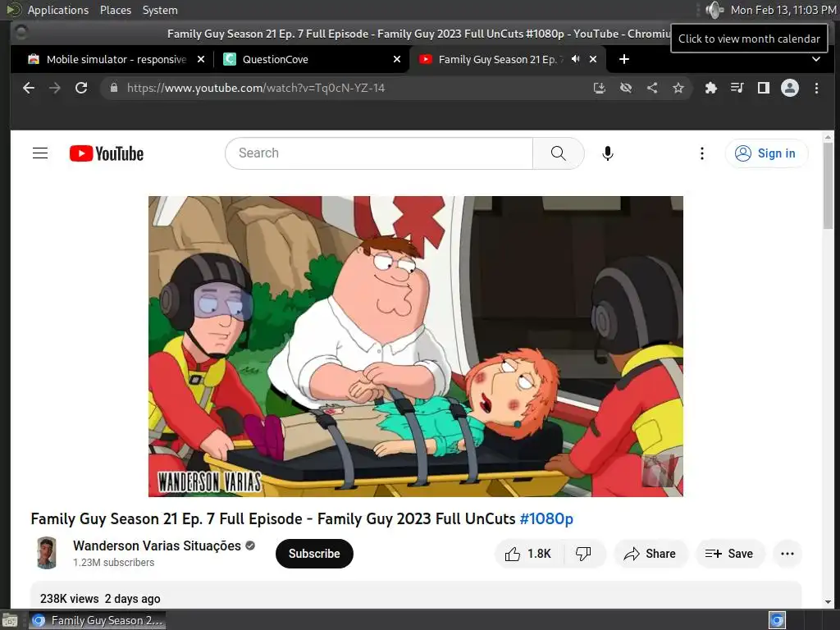840x630 pixels.
Task: Share this page from the address bar
Action: pyautogui.click(x=652, y=88)
